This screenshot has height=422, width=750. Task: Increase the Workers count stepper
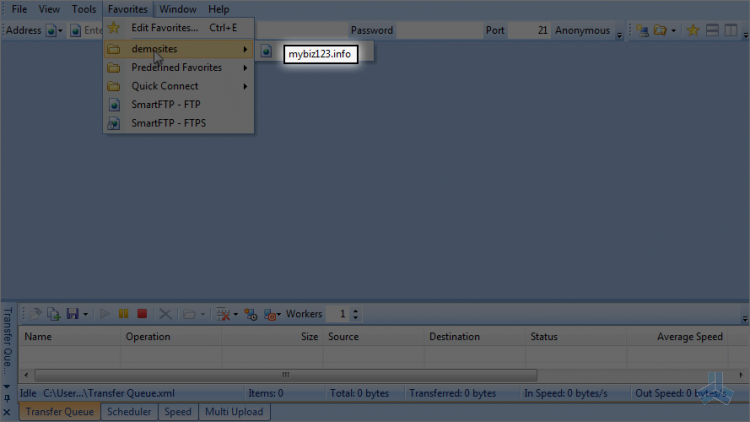coord(355,311)
